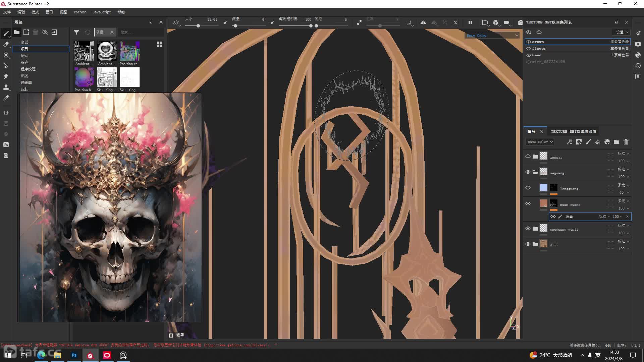This screenshot has height=362, width=644.
Task: Pause the viewport rendering
Action: tap(470, 22)
